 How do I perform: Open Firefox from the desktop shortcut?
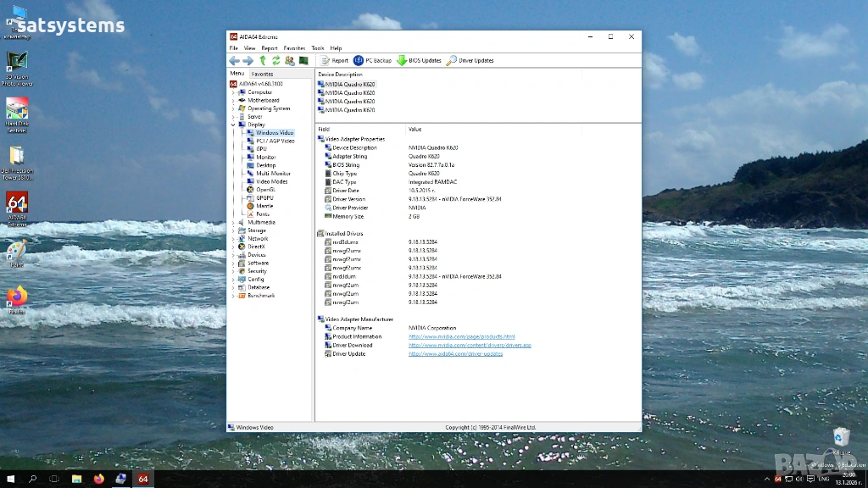click(17, 298)
